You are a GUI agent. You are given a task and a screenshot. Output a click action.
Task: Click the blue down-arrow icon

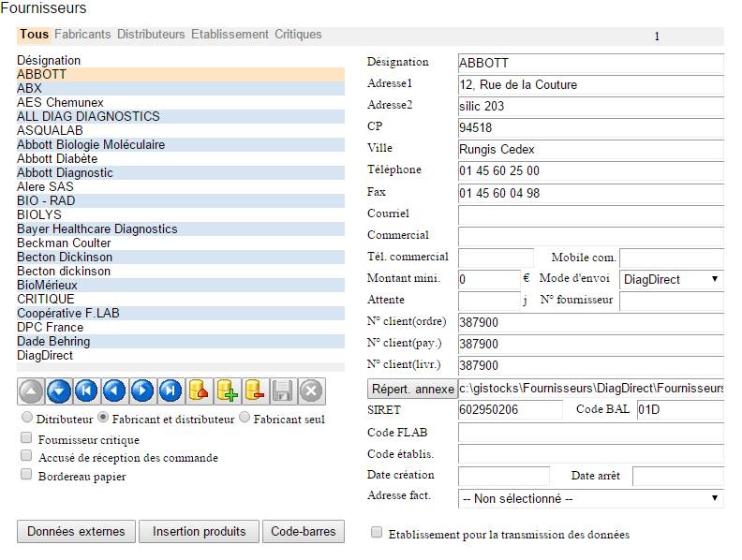pos(59,391)
